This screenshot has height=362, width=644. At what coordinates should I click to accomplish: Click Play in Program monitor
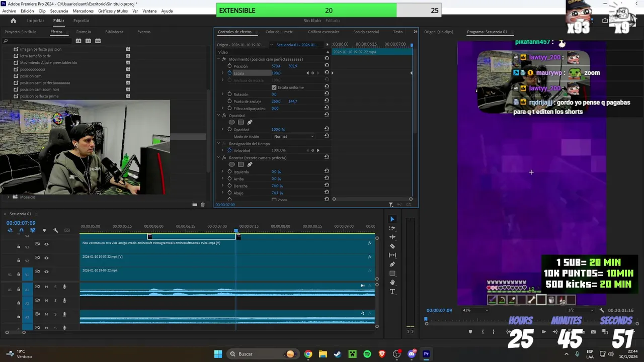click(543, 332)
